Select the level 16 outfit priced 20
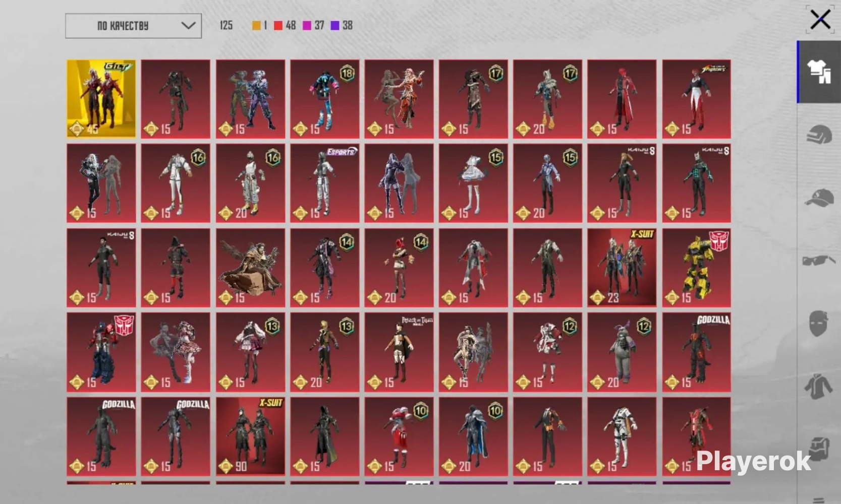841x504 pixels. [250, 183]
